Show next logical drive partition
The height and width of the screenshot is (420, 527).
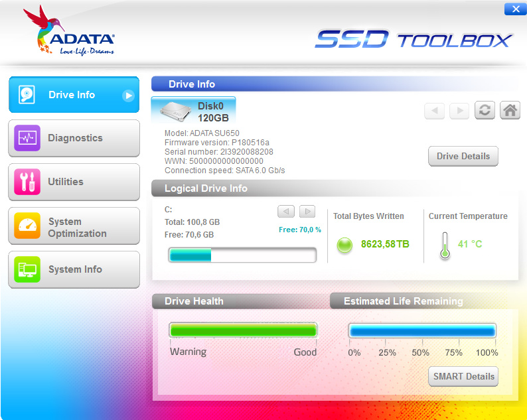point(307,211)
